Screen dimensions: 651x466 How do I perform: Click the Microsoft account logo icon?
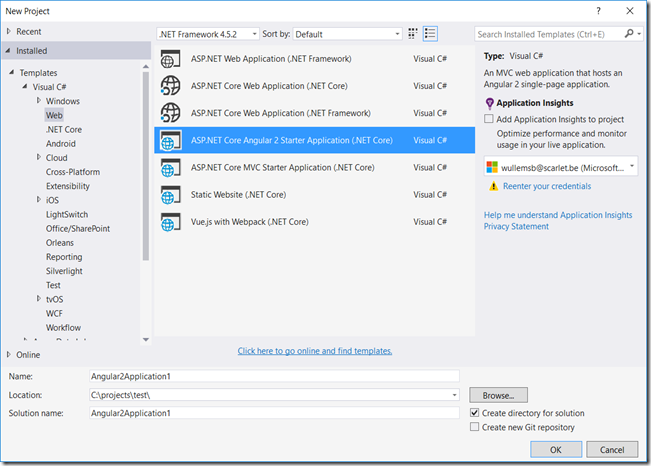click(x=492, y=167)
